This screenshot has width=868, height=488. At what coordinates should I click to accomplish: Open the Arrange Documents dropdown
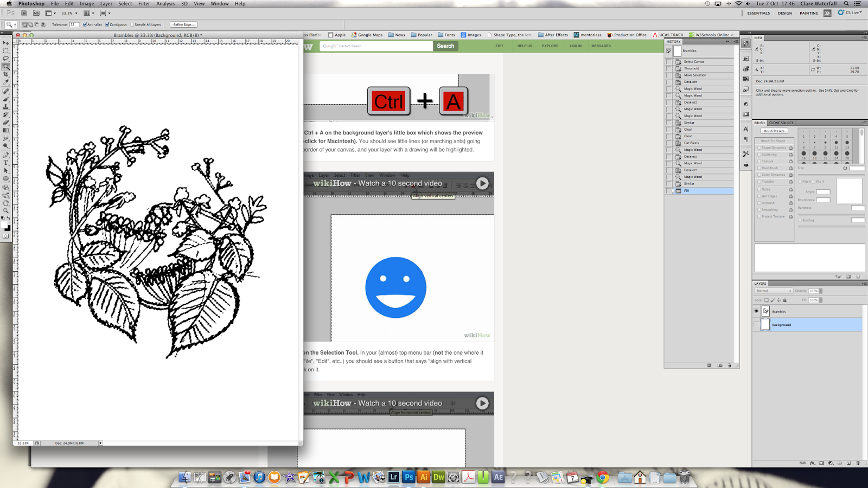click(87, 13)
